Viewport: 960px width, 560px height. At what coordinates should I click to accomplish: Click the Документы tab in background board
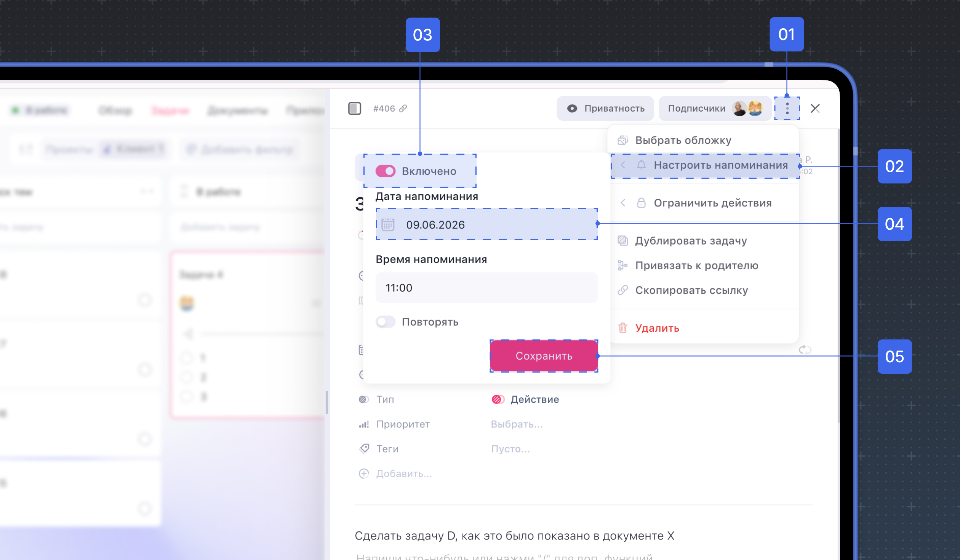tap(237, 110)
